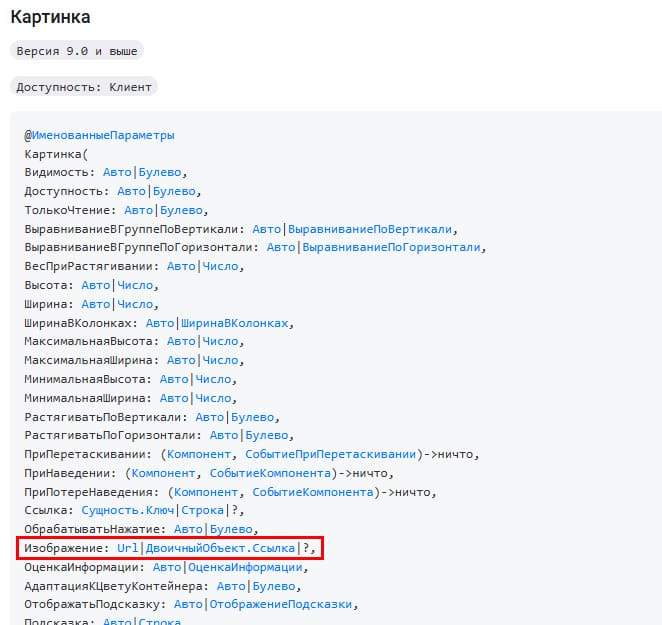Open СобытиеКомпонента link on the ПриПотереНаведения line
The image size is (662, 625).
click(x=313, y=492)
